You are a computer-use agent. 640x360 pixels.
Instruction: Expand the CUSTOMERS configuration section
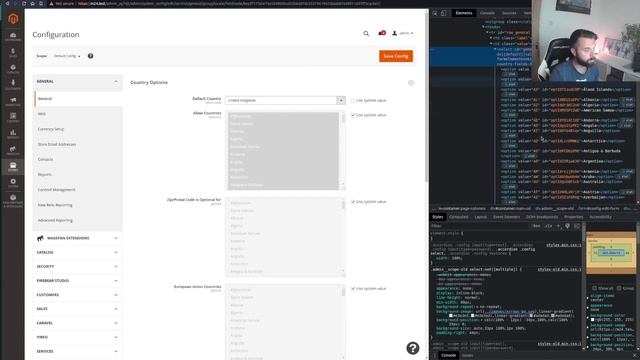(78, 295)
